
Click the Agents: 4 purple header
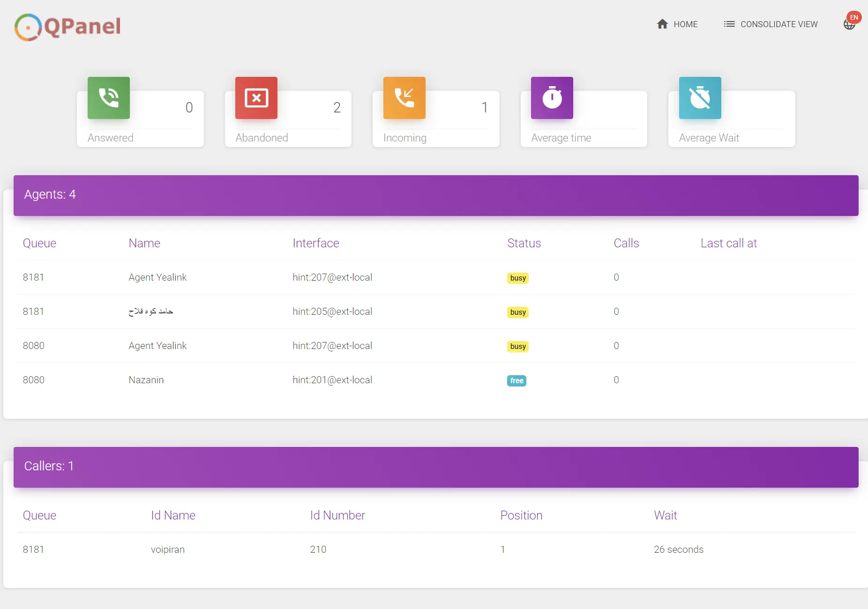click(x=436, y=195)
